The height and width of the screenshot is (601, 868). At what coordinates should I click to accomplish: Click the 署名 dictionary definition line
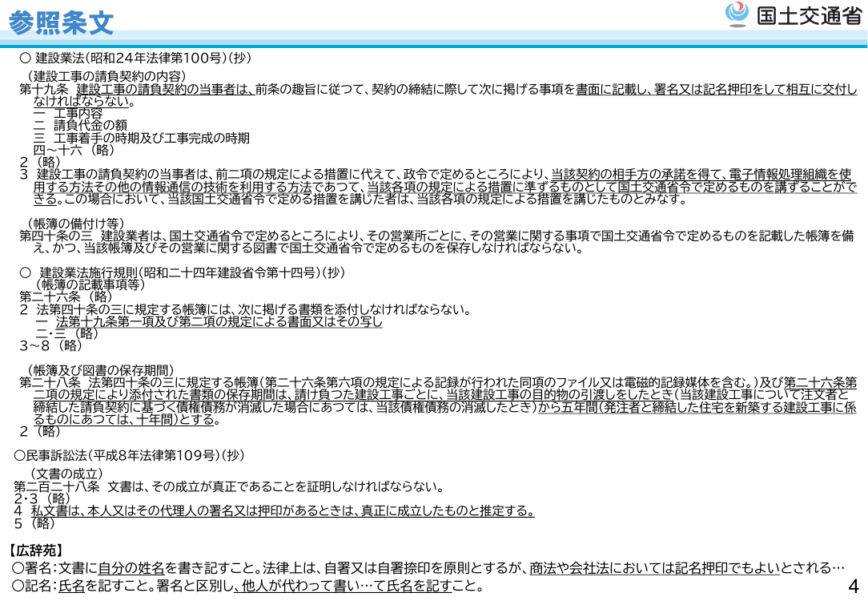click(428, 568)
